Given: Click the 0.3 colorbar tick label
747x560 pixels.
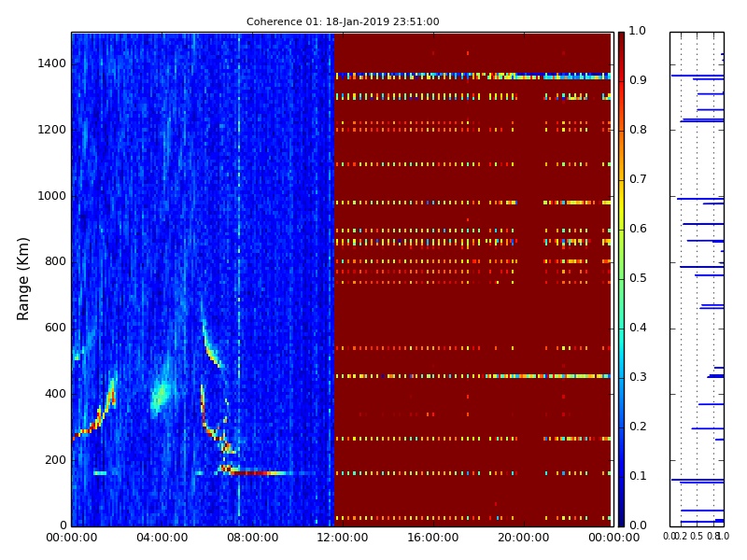Looking at the screenshot, I should [x=638, y=377].
